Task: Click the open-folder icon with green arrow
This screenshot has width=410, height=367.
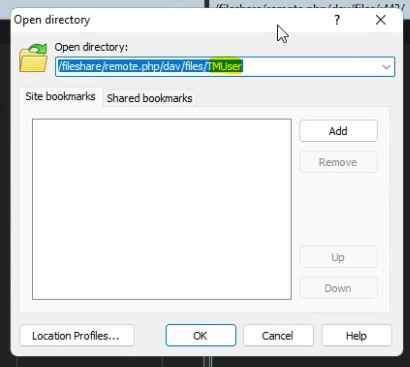Action: tap(33, 58)
